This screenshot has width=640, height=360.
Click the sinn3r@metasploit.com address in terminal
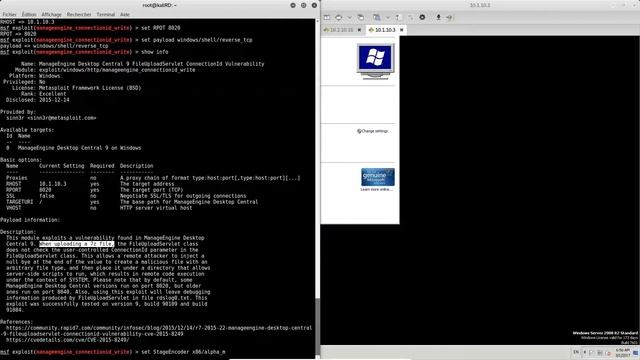(x=62, y=118)
